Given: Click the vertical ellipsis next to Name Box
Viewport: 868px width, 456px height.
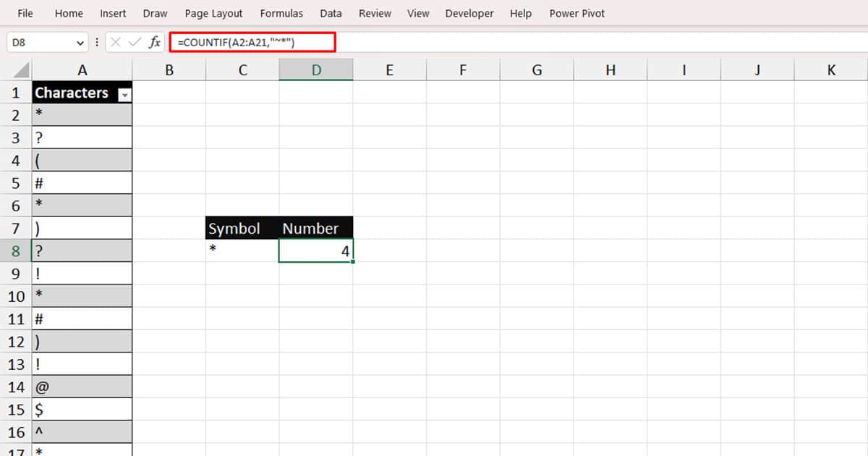Looking at the screenshot, I should click(97, 42).
